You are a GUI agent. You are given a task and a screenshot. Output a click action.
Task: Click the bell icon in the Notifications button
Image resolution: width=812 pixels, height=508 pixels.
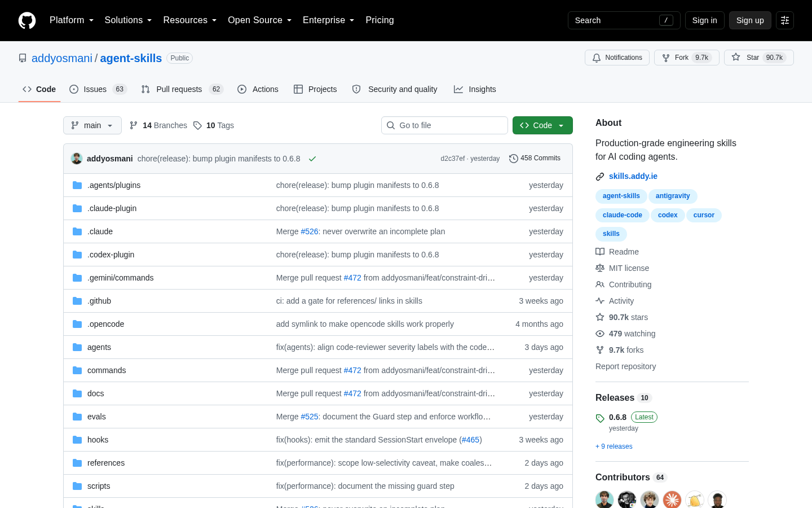point(597,58)
